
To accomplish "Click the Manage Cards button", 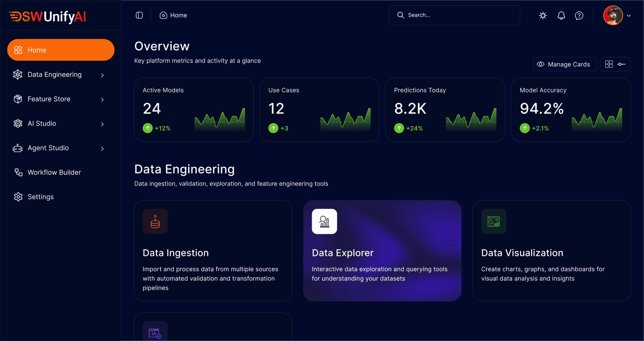I will (x=565, y=64).
